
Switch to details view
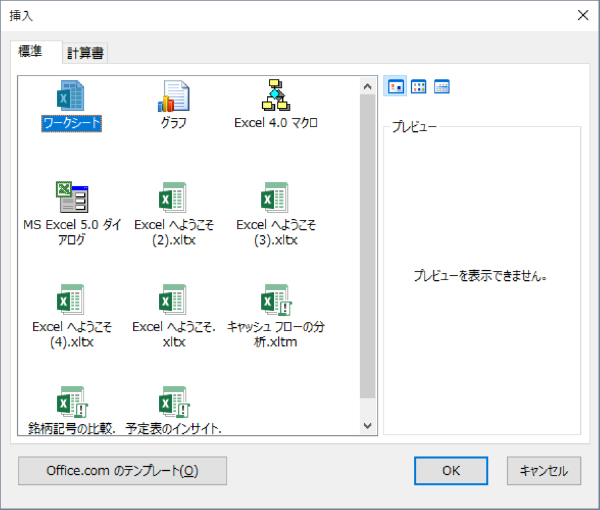(442, 86)
